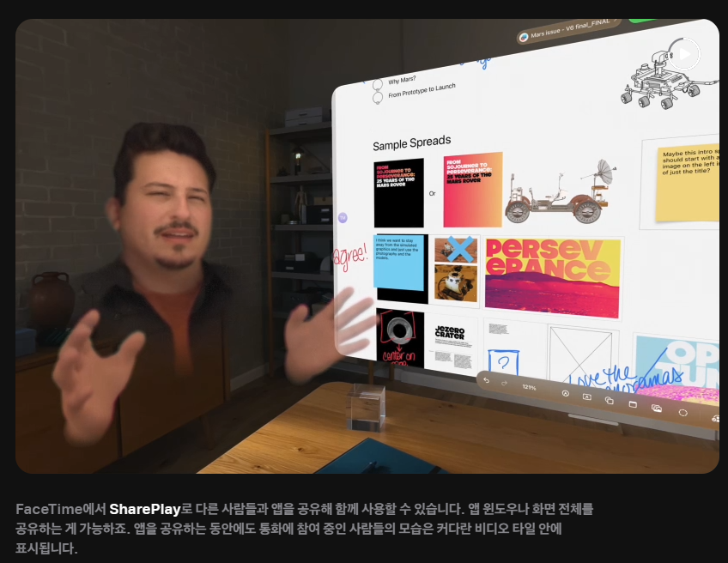Select the lasso selection circle icon
The height and width of the screenshot is (563, 728).
point(682,413)
